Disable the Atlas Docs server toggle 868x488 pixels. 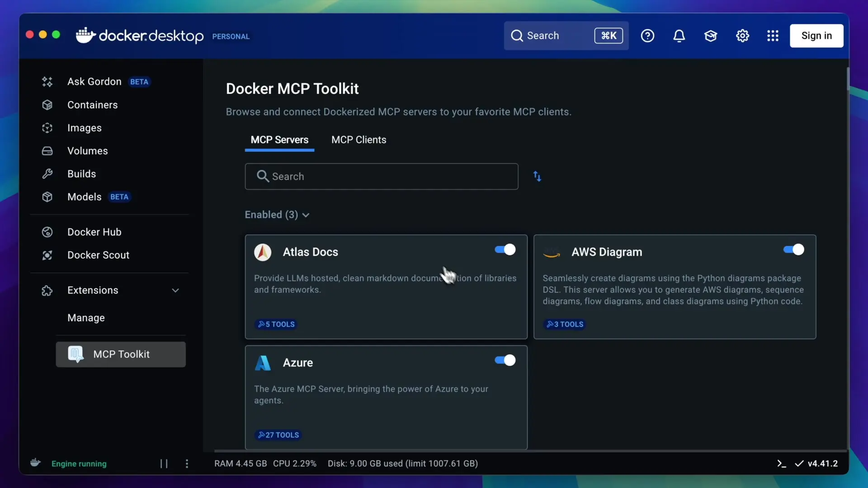coord(505,249)
